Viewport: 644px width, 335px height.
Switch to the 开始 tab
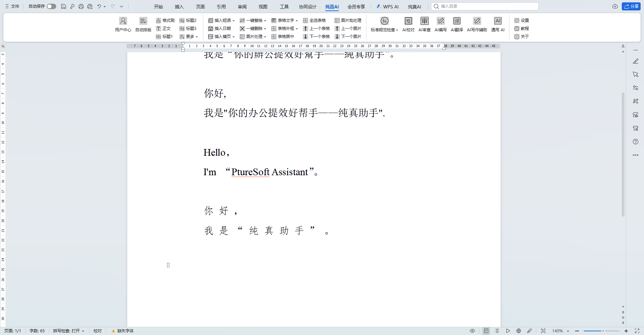coord(158,7)
